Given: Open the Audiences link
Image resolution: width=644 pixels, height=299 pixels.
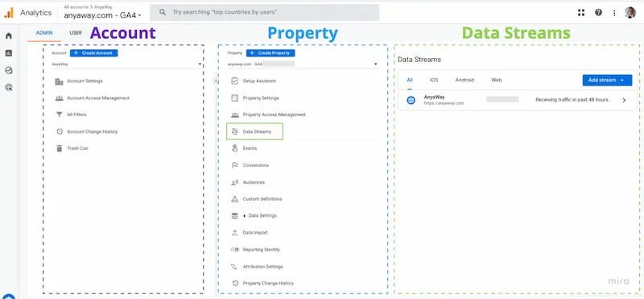Looking at the screenshot, I should pos(254,182).
